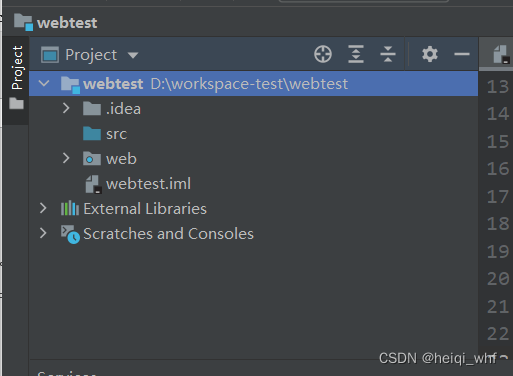Expand Scratches and Consoles chevron
The image size is (513, 376).
coord(43,233)
